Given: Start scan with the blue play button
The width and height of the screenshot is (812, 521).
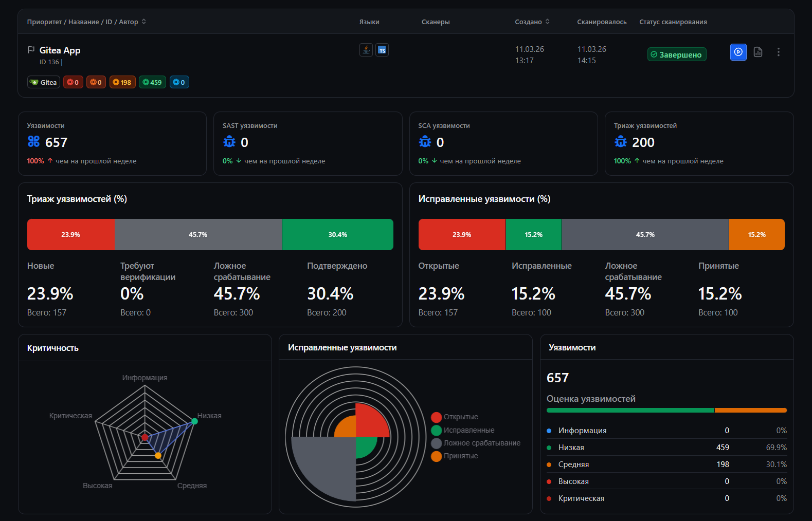Looking at the screenshot, I should tap(738, 52).
